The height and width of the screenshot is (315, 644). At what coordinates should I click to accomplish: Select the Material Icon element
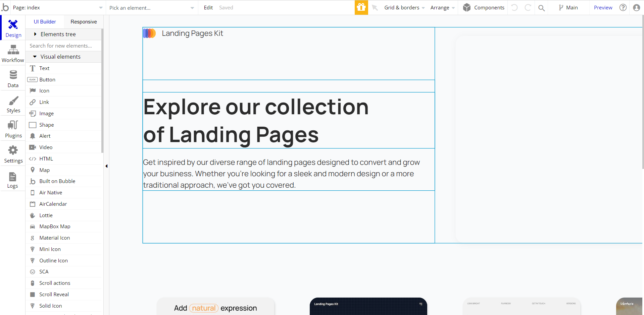(x=64, y=238)
